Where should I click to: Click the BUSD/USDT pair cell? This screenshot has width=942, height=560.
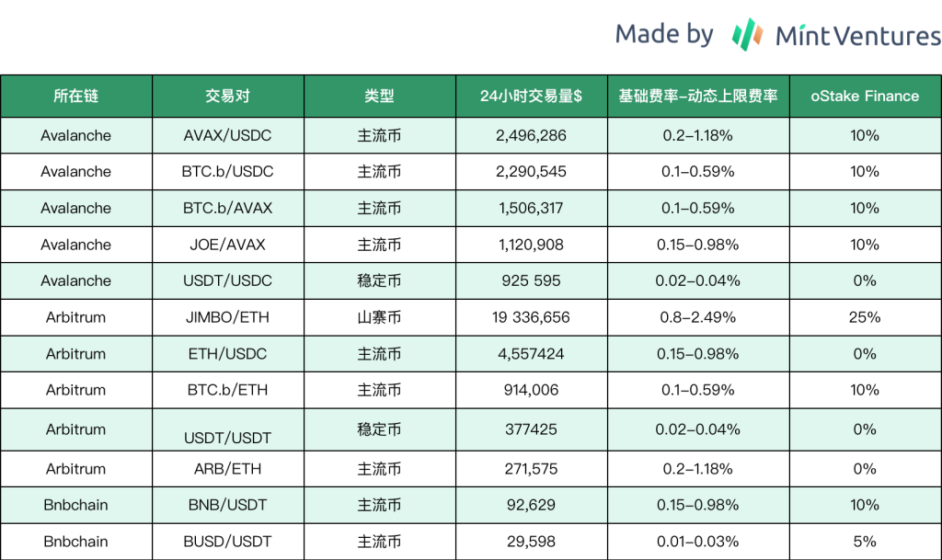tap(227, 542)
